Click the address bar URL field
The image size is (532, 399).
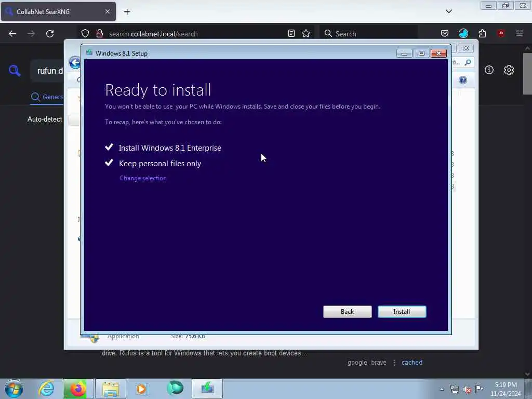coord(195,34)
